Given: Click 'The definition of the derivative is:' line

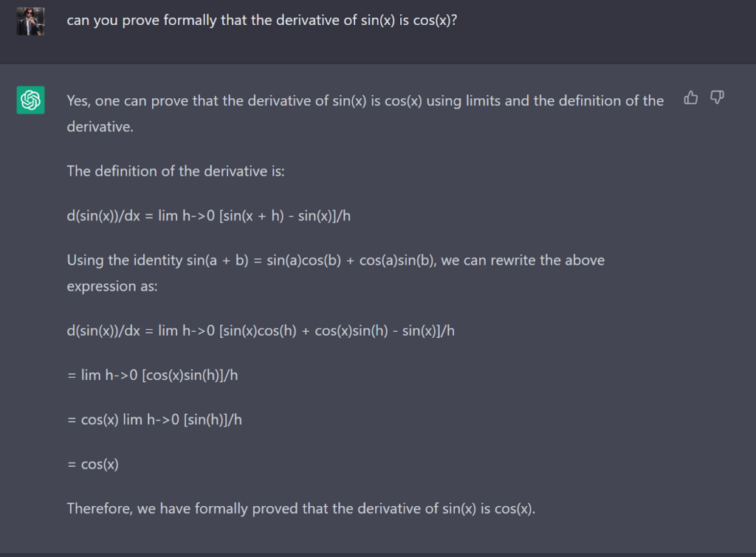Looking at the screenshot, I should (176, 171).
